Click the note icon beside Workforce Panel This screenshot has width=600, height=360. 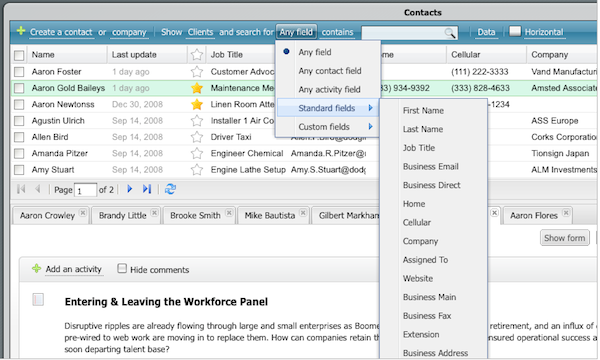tap(38, 300)
